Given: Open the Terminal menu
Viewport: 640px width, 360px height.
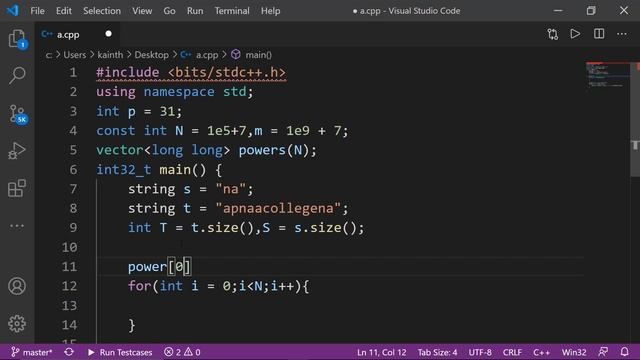Looking at the screenshot, I should tap(232, 11).
